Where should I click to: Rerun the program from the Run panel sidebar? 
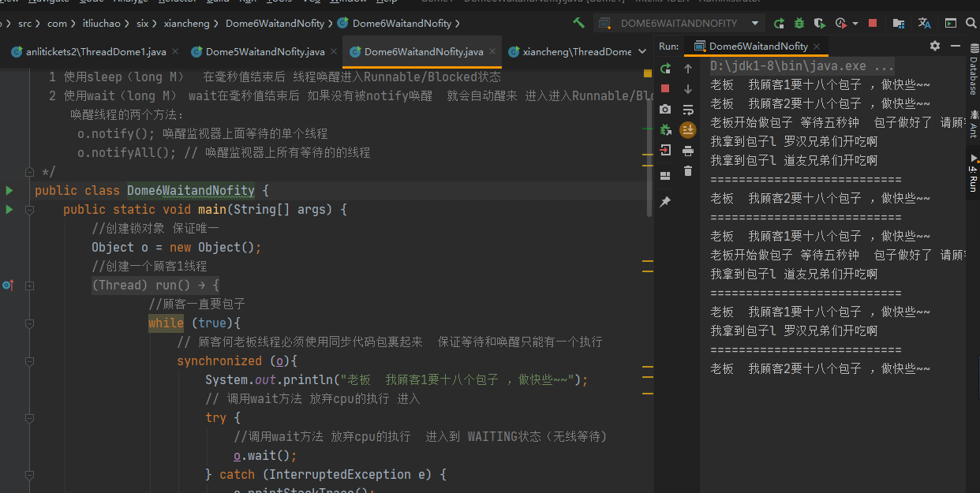click(665, 69)
